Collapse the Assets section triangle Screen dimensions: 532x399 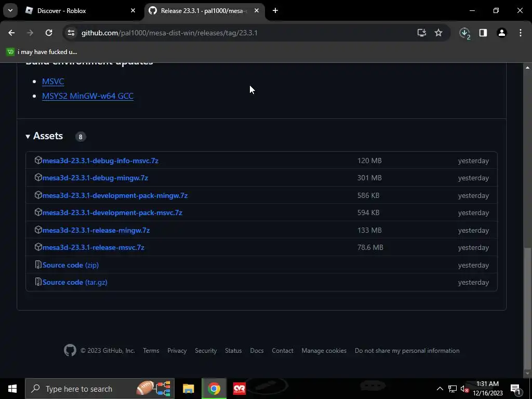pos(28,137)
